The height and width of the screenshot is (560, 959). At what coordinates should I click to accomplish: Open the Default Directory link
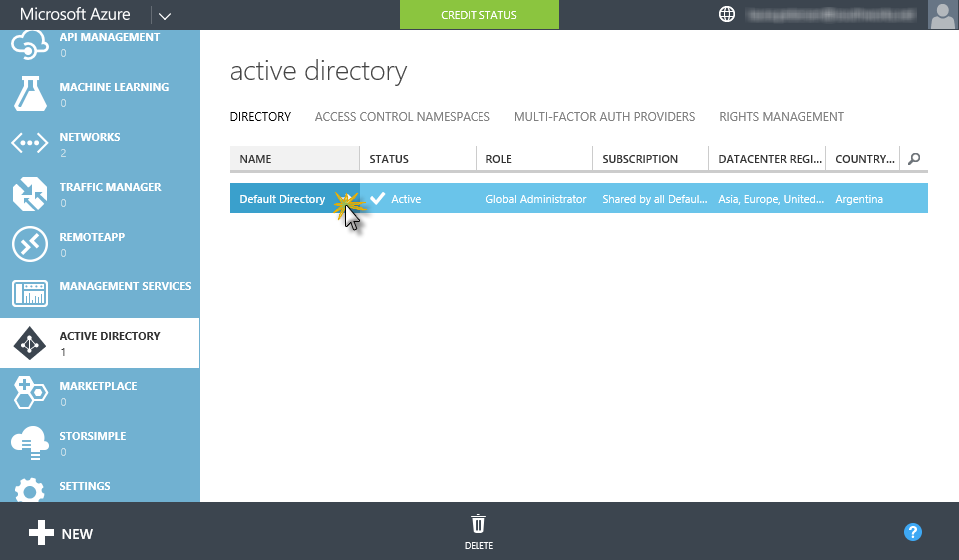[282, 199]
